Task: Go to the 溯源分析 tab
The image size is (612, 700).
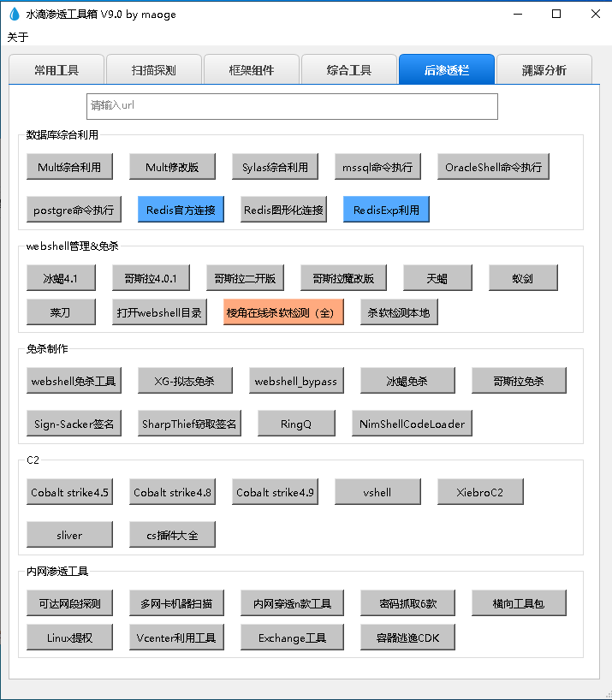Action: pos(544,70)
